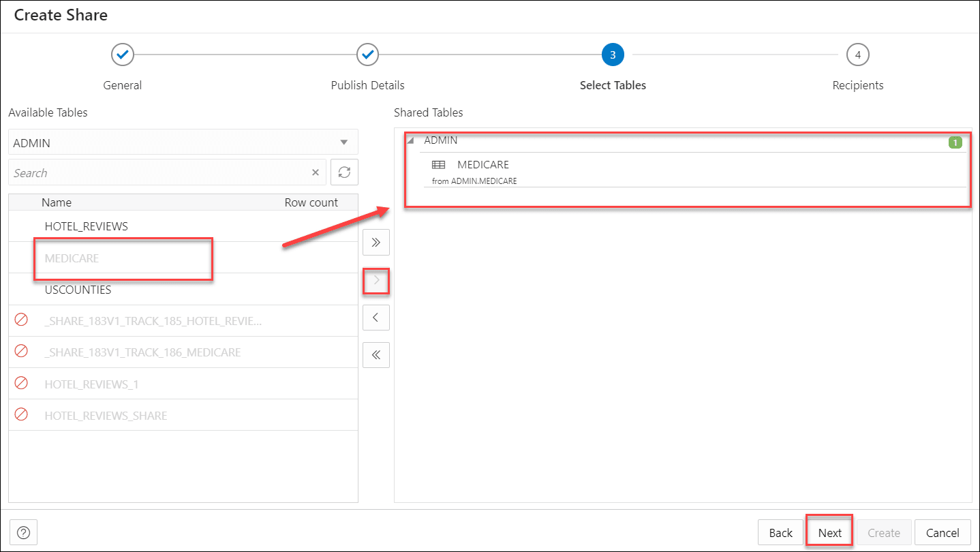Click the green count badge on the ADMIN group
The image size is (980, 552).
(x=955, y=142)
